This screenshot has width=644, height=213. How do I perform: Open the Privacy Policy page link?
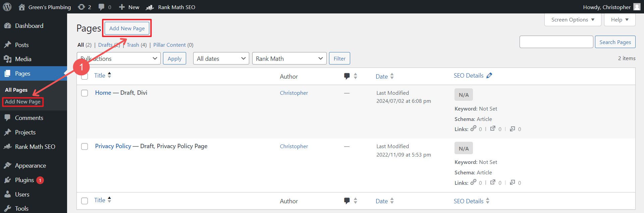(x=113, y=146)
